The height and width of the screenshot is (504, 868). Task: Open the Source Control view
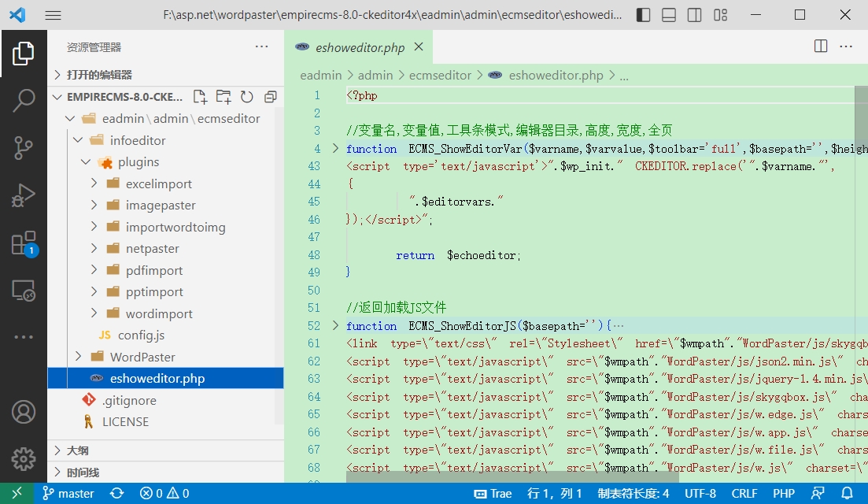click(x=24, y=147)
